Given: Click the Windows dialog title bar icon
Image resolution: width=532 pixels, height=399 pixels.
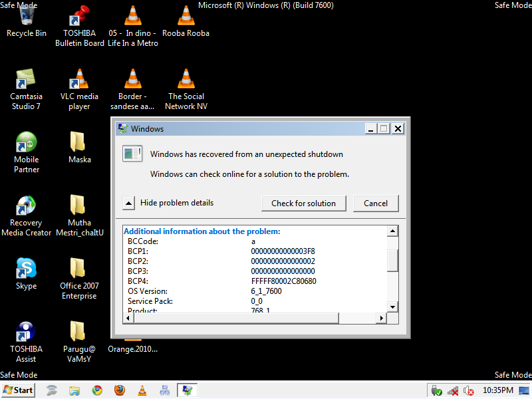Looking at the screenshot, I should click(122, 128).
